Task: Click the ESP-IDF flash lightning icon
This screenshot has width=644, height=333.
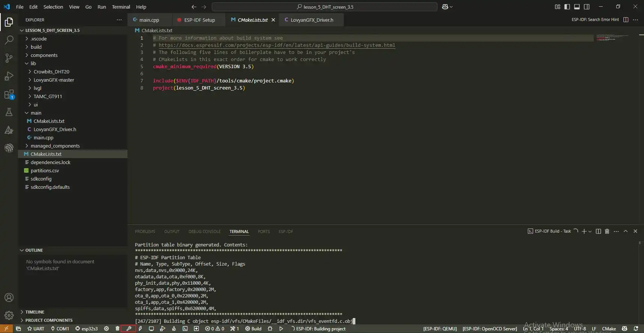Action: [140, 329]
